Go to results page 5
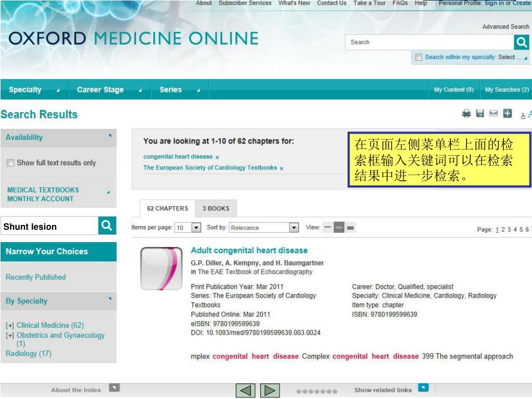 click(521, 230)
